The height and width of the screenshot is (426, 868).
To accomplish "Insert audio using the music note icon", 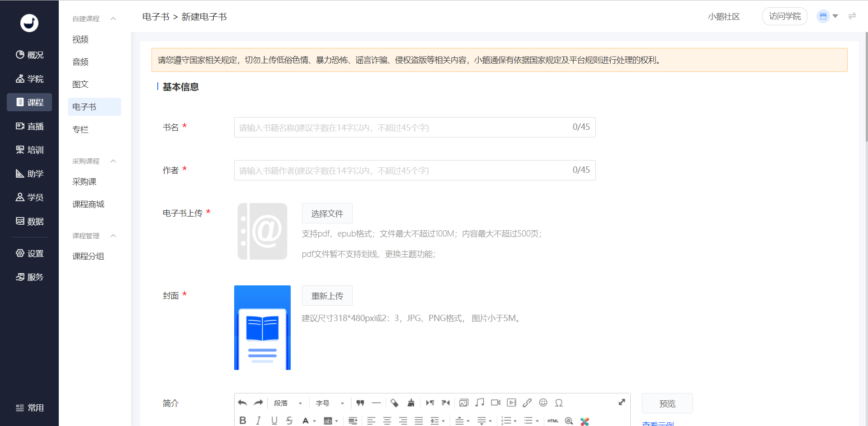I will click(480, 402).
